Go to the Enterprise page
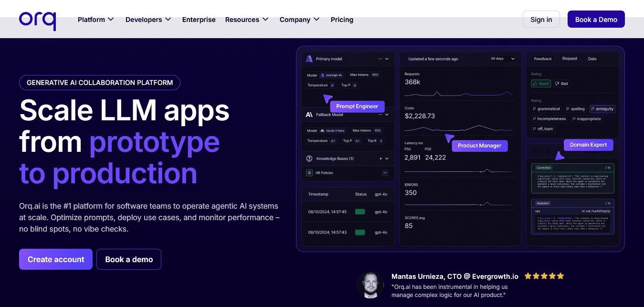The image size is (644, 307). [199, 20]
